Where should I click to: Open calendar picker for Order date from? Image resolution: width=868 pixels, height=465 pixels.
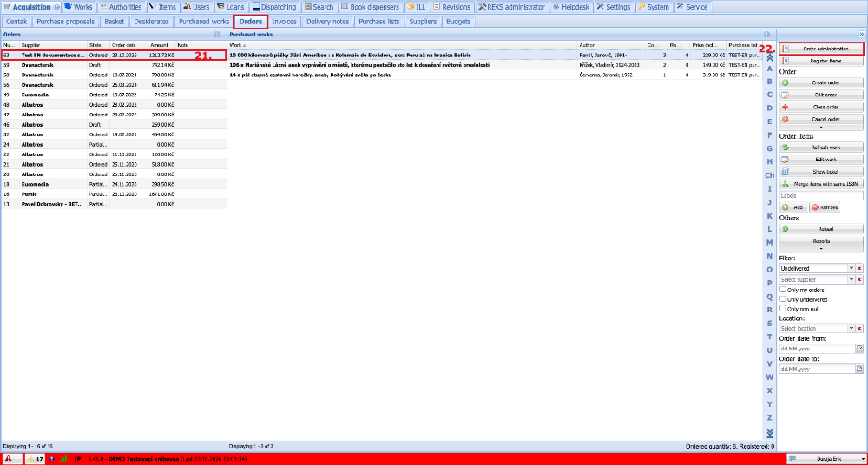859,349
